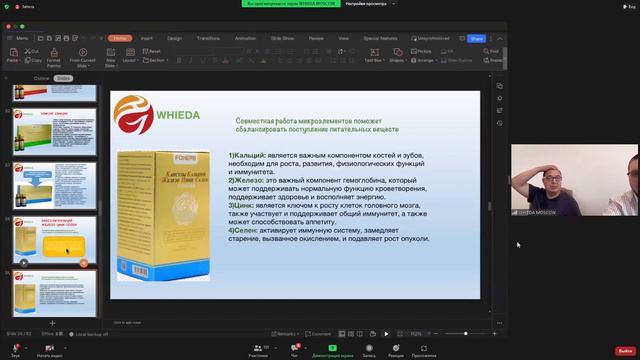Screen dimensions: 640x360
Task: Select the slide thumbnail with blue arrow
Action: [x=55, y=186]
